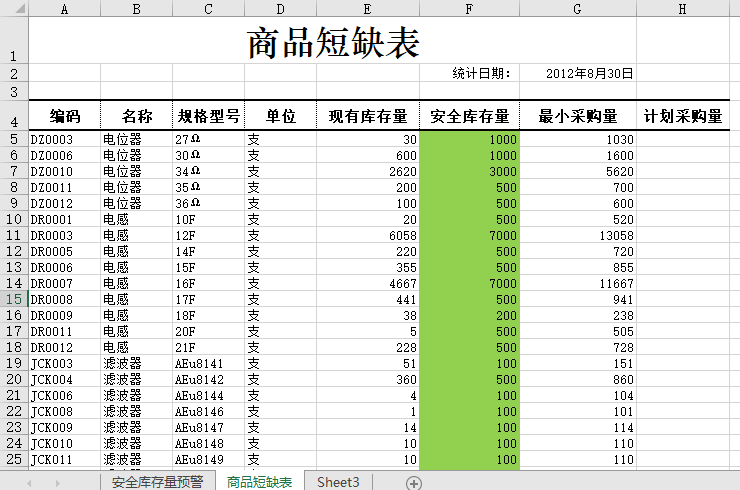Select column F header
Viewport: 740px width, 490px height.
[x=469, y=9]
